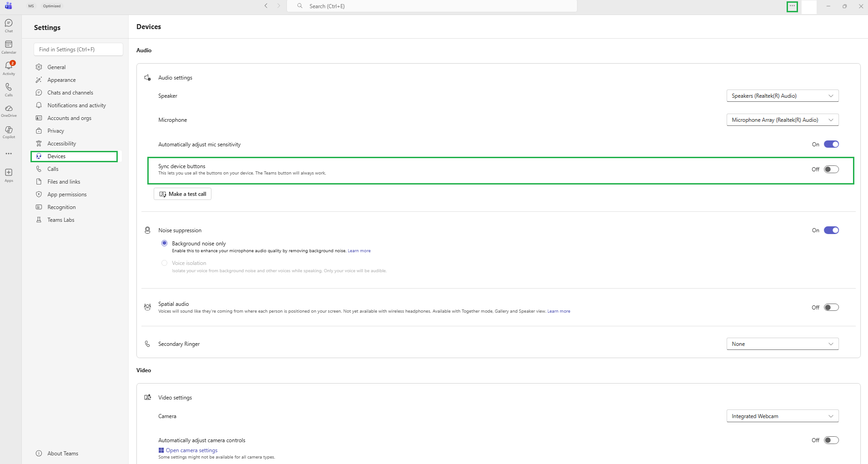
Task: Click the Accessibility figure icon
Action: (39, 144)
